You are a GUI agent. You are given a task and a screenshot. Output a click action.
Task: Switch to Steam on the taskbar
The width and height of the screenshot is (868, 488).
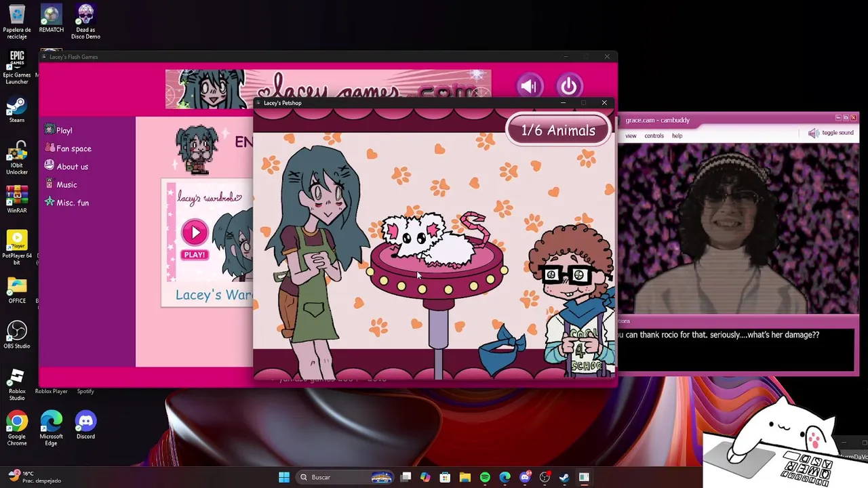coord(564,477)
